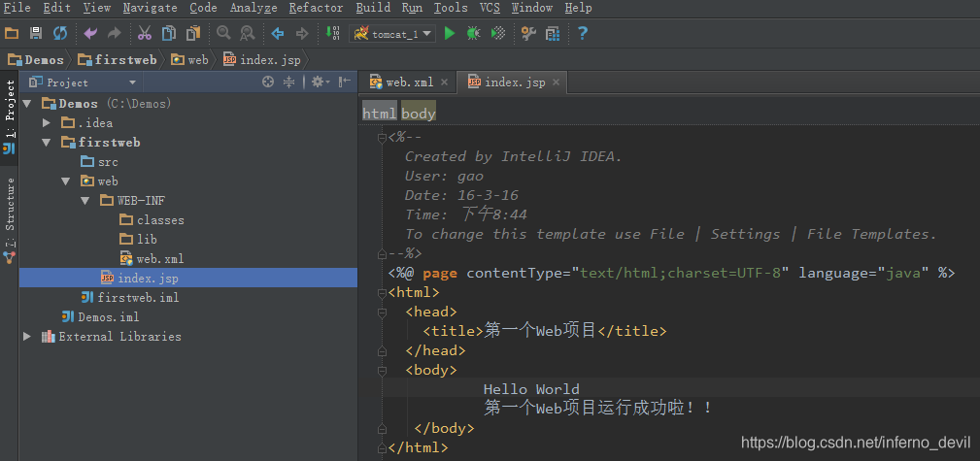Click the Cut scissors icon
This screenshot has height=461, width=980.
point(145,34)
